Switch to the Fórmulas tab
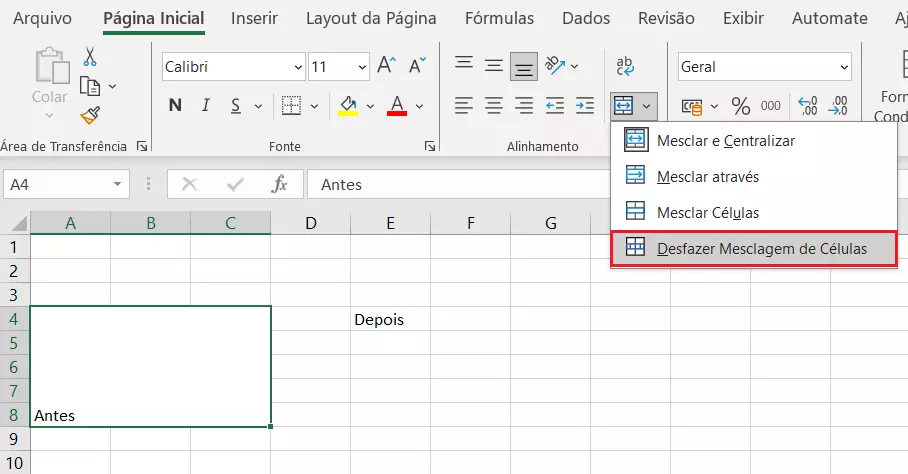The image size is (908, 474). coord(499,19)
